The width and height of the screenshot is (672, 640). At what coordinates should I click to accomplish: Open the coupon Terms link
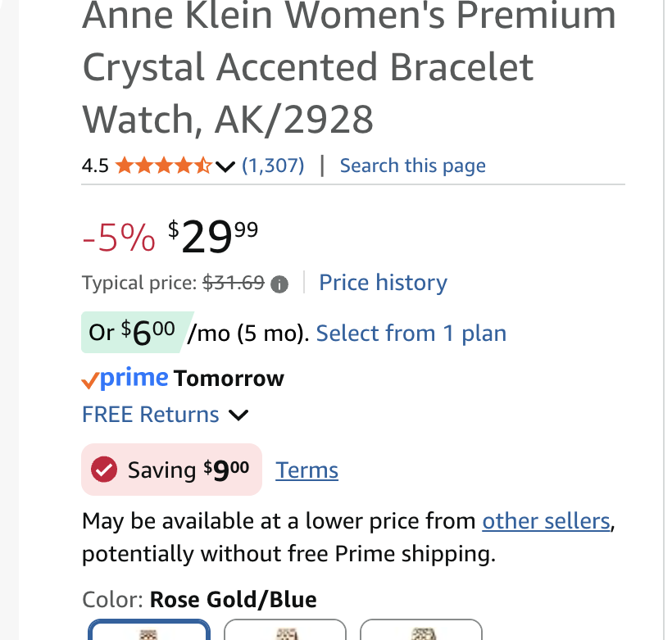(306, 470)
